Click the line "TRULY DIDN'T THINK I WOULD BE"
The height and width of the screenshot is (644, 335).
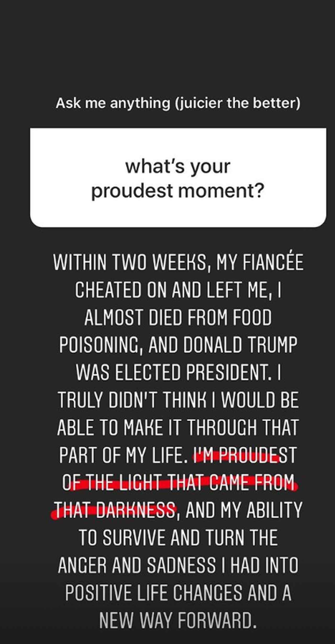pos(178,400)
